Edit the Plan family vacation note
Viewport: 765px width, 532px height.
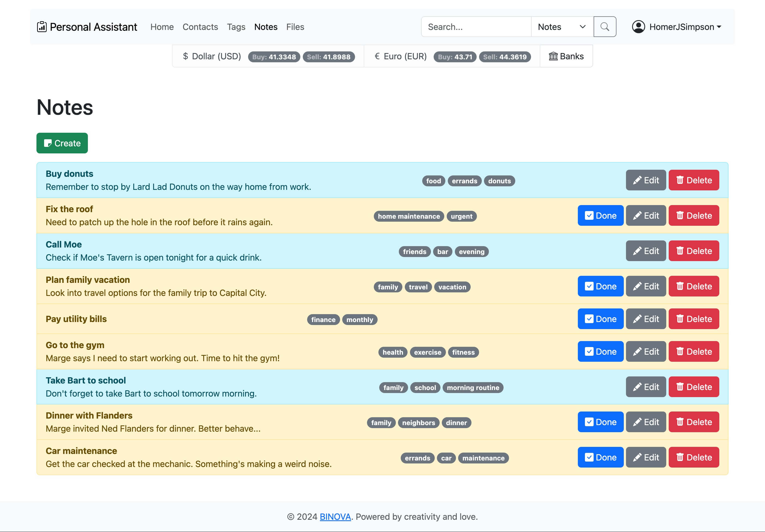pyautogui.click(x=646, y=286)
